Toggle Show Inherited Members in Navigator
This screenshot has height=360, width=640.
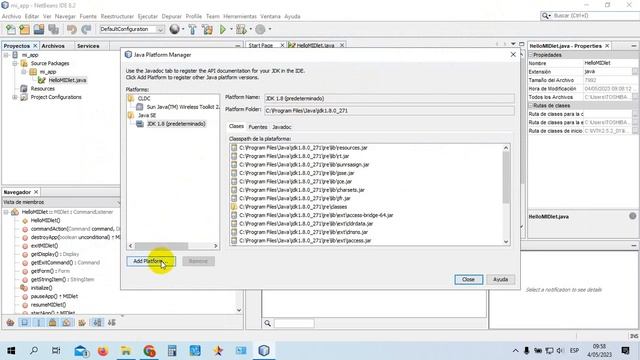[x=11, y=322]
